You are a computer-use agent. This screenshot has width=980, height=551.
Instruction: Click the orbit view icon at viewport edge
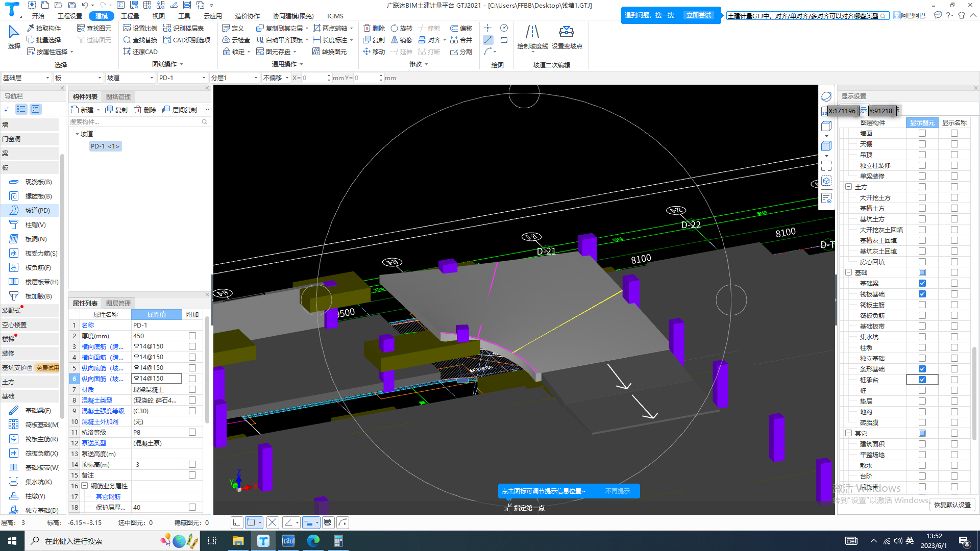826,96
